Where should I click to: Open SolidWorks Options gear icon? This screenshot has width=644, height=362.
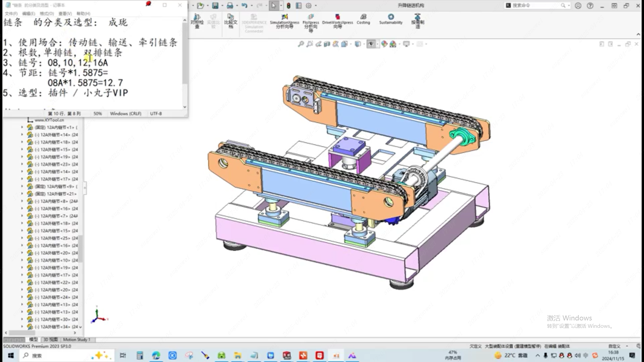click(x=309, y=6)
